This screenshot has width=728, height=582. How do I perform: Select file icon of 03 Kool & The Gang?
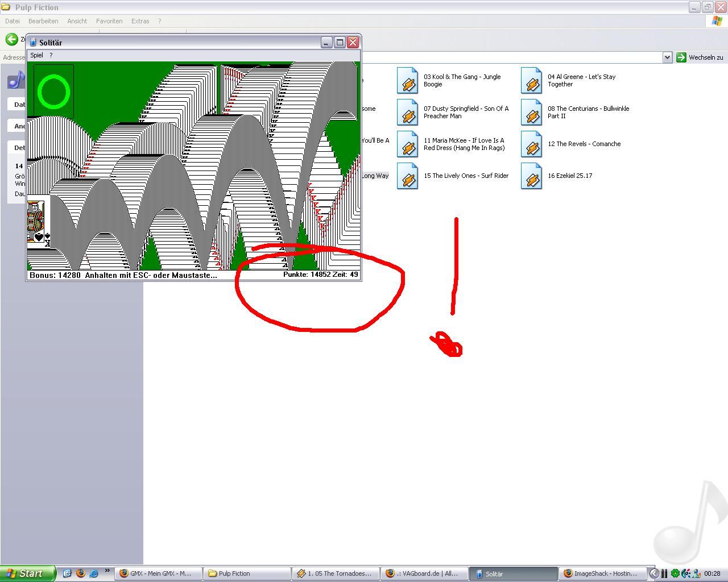pos(407,81)
